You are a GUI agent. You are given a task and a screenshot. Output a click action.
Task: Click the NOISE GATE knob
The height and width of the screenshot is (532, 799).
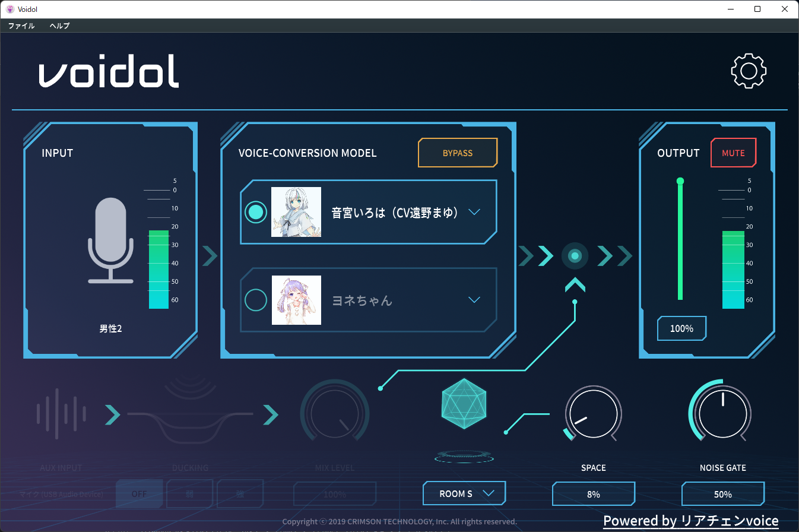(721, 413)
